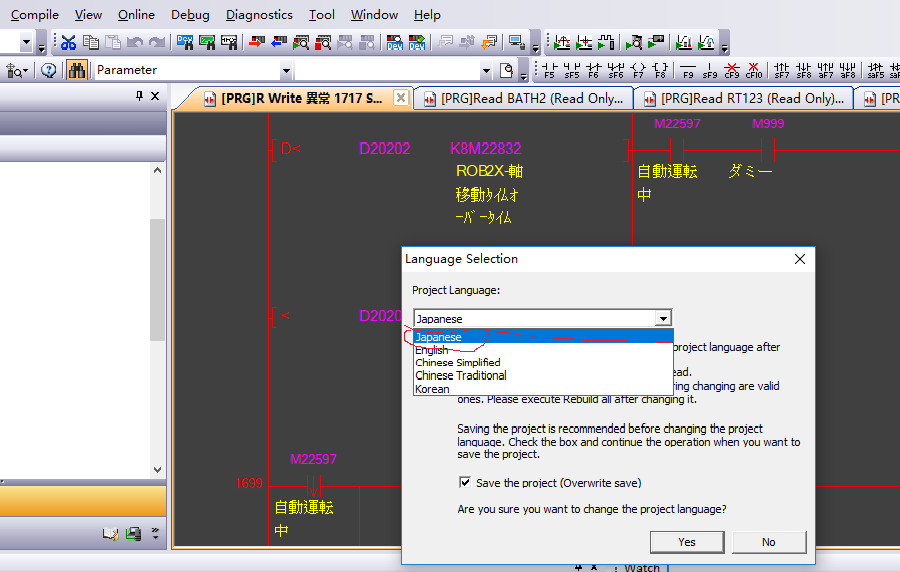Insert open contact with F5 icon
Screen dimensions: 900x572
point(549,70)
